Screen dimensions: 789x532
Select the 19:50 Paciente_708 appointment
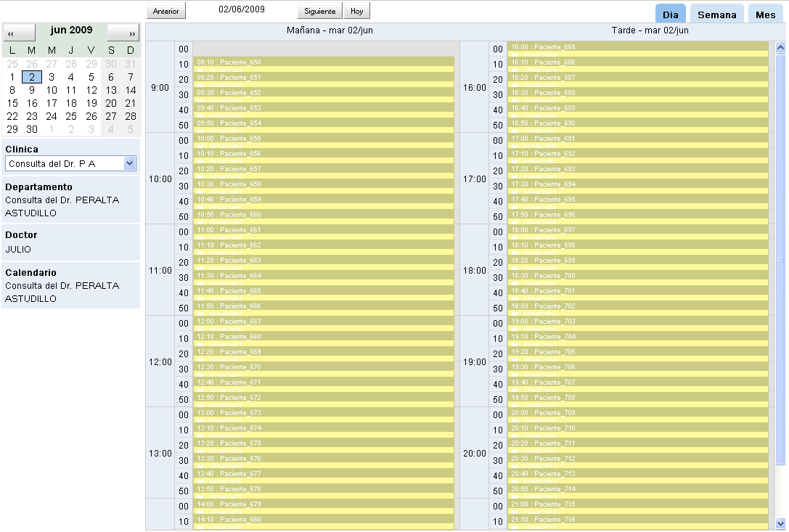pos(637,399)
